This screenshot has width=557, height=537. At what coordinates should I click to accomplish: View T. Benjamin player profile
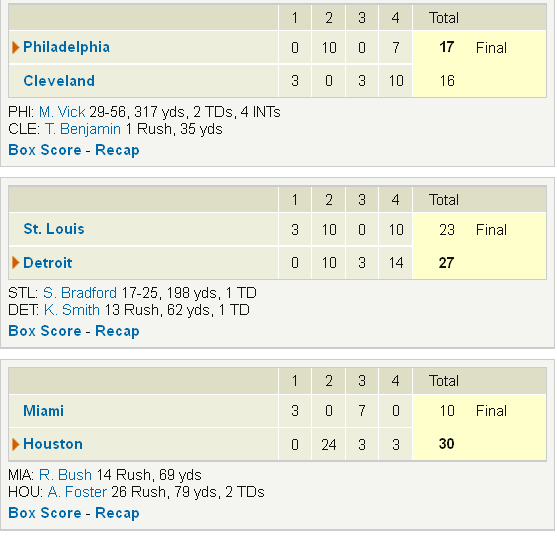coord(83,129)
